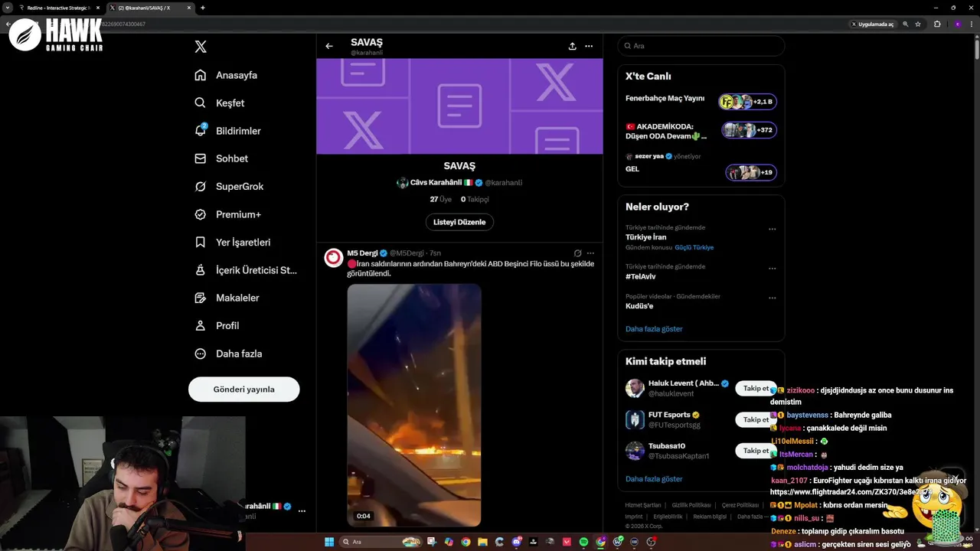Open options for Kudüs'e trend

tap(772, 298)
